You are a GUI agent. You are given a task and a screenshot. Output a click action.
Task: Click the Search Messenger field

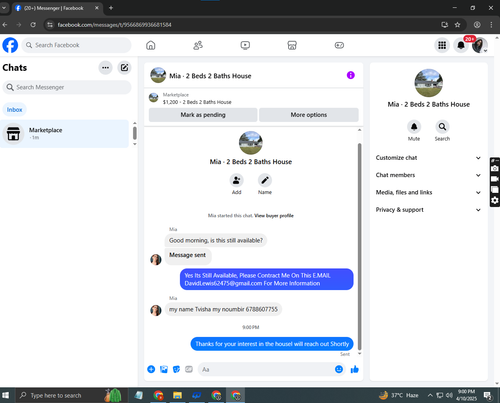pyautogui.click(x=67, y=87)
